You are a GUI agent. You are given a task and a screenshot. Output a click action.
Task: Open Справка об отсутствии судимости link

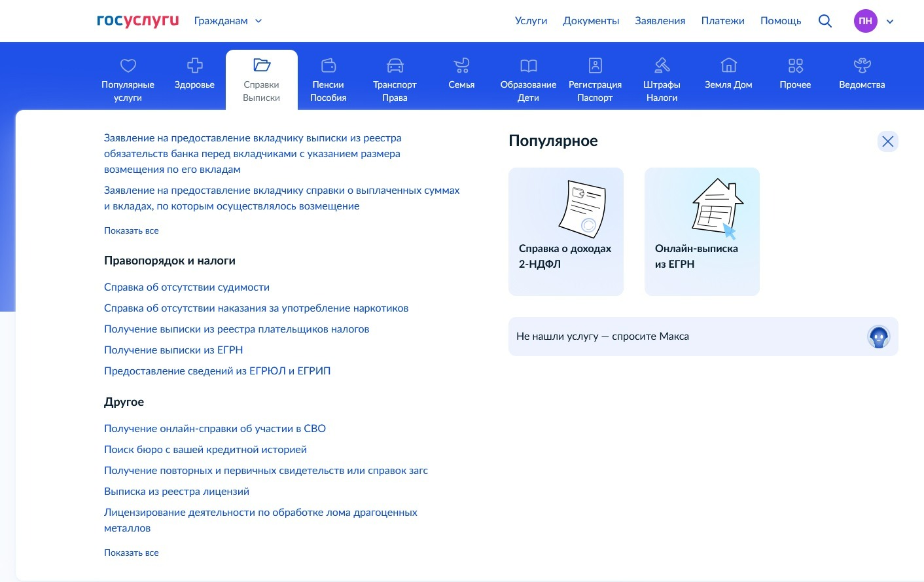click(x=187, y=287)
